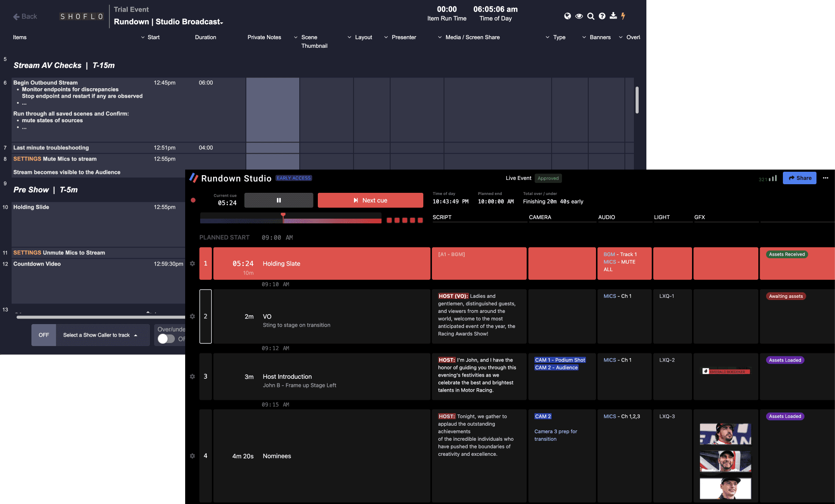Open the globe language icon in Shoflo header
Screen dimensions: 835x504
point(568,16)
